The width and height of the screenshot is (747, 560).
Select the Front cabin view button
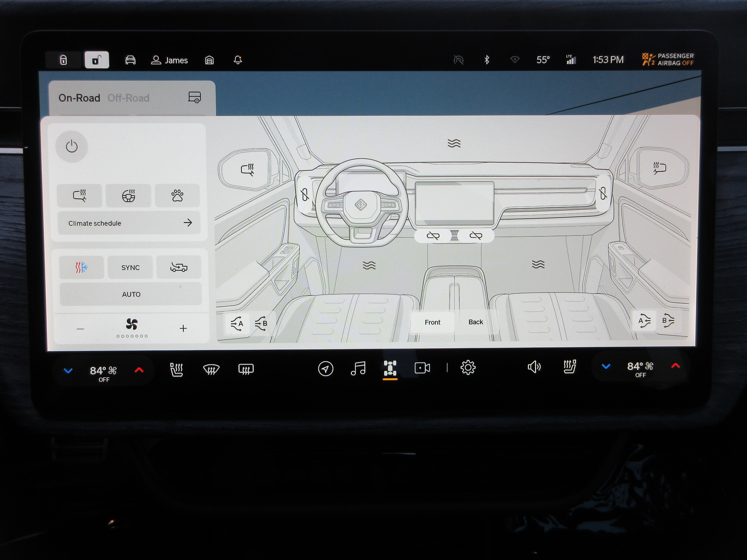[432, 322]
